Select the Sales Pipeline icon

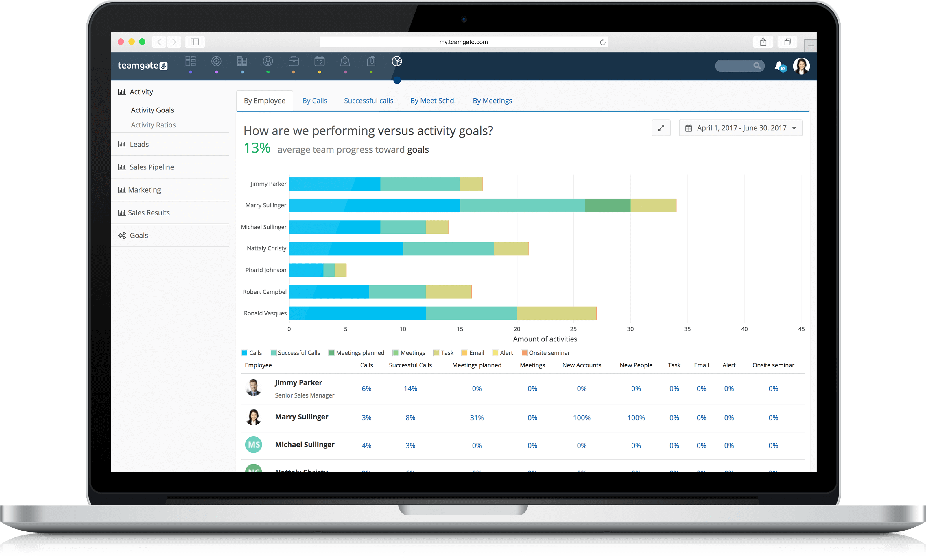(x=122, y=167)
